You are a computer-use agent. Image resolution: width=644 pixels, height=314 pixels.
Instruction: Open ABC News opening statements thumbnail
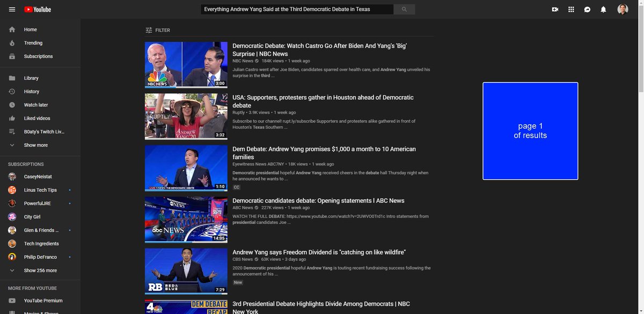[186, 219]
